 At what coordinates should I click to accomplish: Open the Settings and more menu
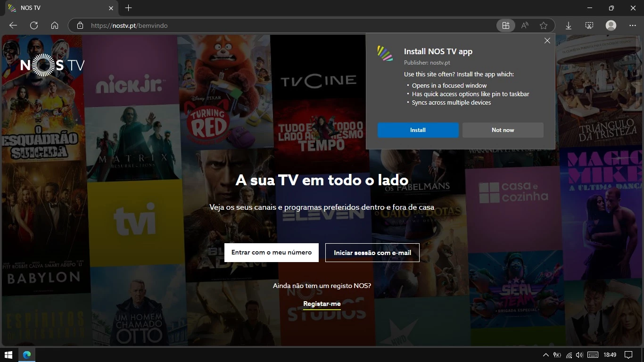633,25
